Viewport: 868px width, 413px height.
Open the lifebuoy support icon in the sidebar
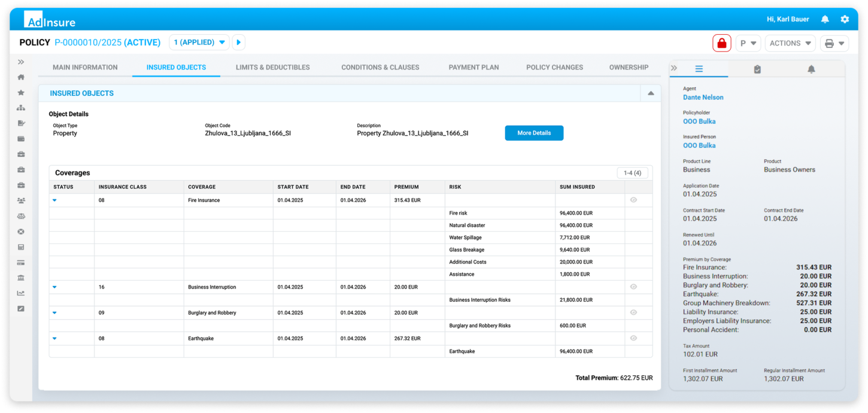[20, 232]
